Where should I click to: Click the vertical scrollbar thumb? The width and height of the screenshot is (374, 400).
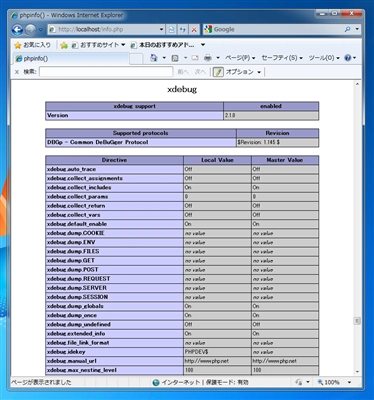357,321
